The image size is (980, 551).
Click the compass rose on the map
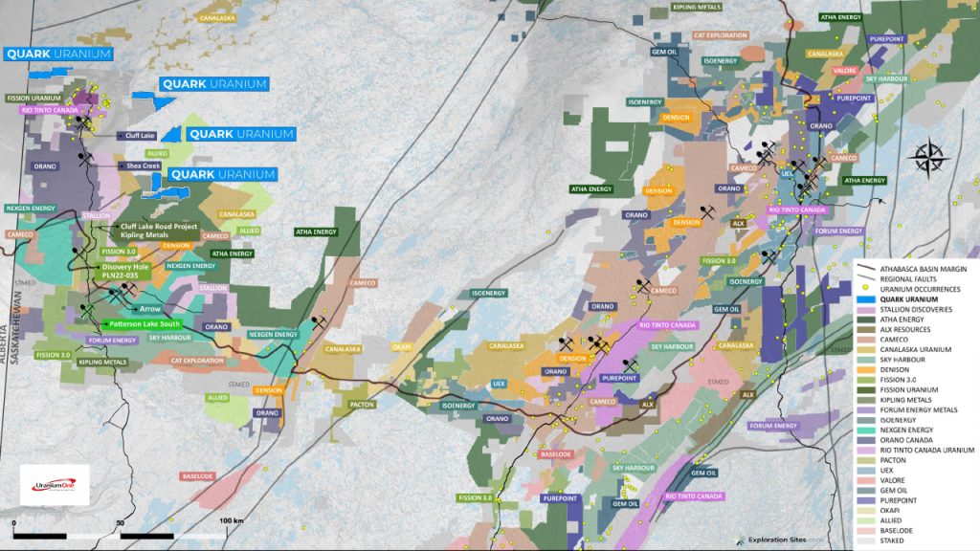(928, 158)
